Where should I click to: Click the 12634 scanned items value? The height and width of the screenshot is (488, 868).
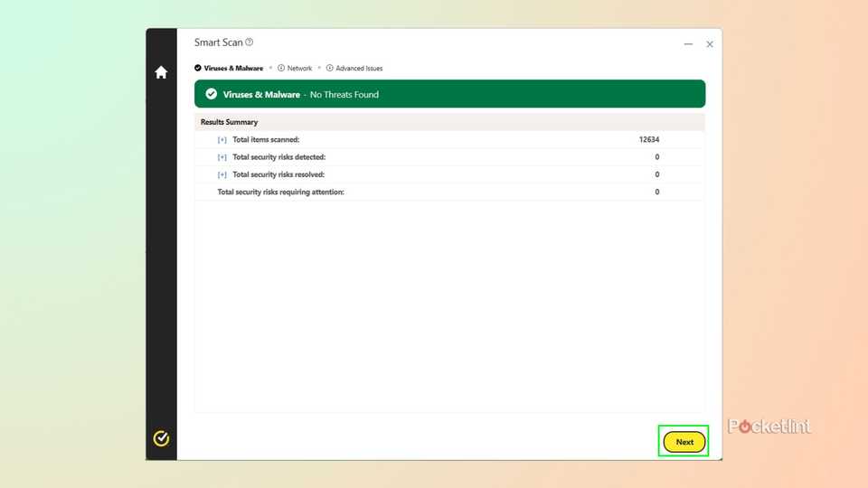pos(649,139)
